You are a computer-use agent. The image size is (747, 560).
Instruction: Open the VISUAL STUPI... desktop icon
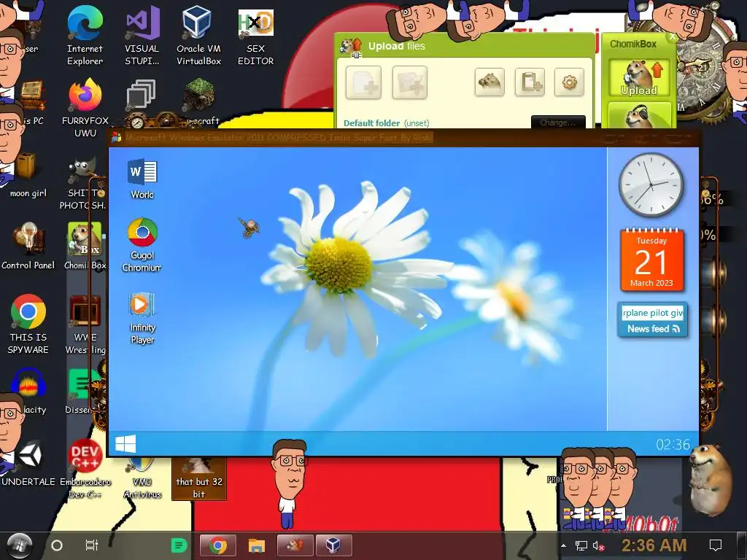click(142, 36)
